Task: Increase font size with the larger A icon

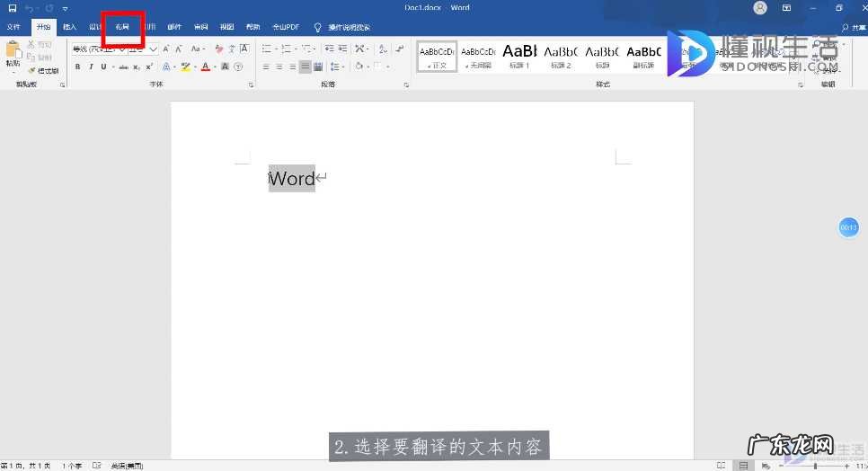Action: tap(166, 49)
